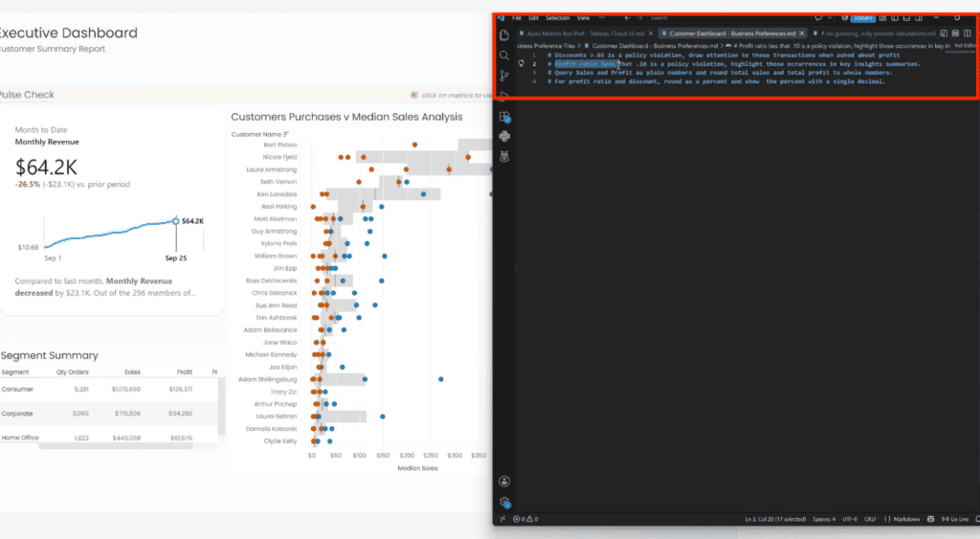Click the Monthly Revenue $64.2K value
The height and width of the screenshot is (539, 980).
click(x=46, y=167)
